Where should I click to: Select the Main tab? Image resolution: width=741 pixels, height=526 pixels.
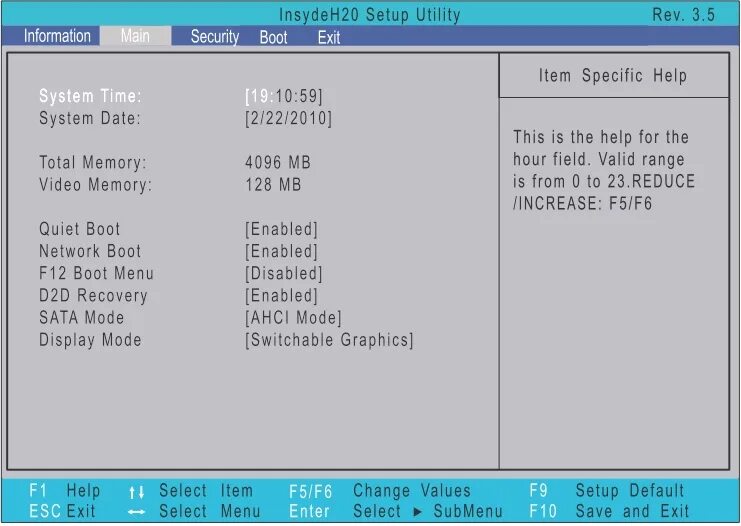(x=135, y=36)
